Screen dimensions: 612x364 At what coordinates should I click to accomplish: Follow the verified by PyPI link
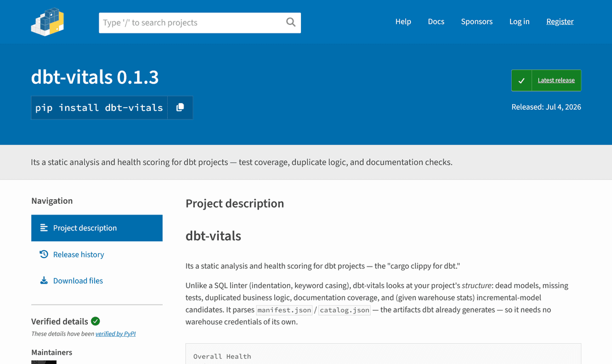[116, 333]
